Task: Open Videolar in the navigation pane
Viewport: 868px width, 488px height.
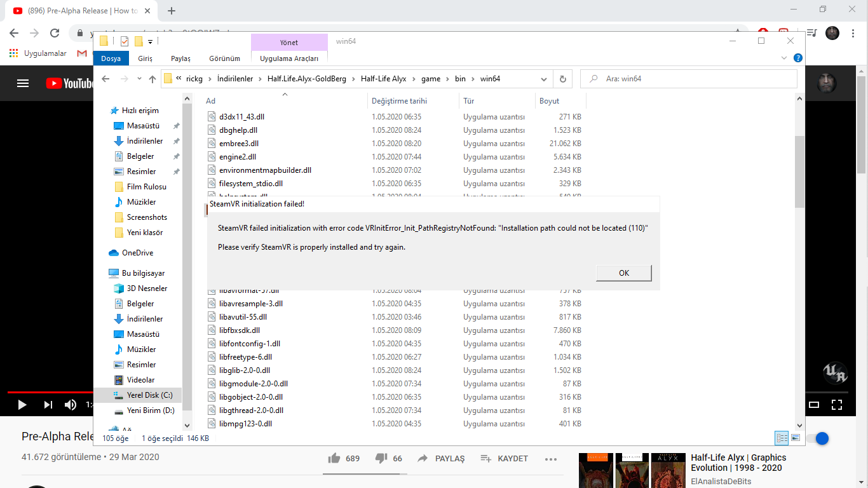Action: tap(140, 380)
